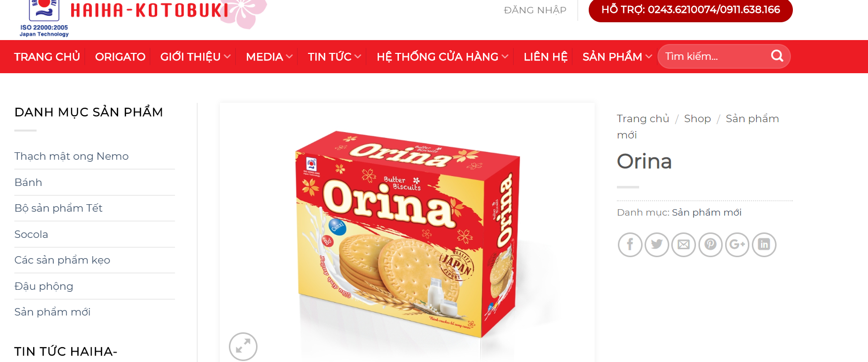Expand the GIỚI THIỆU dropdown menu
The image size is (868, 362).
[x=195, y=56]
